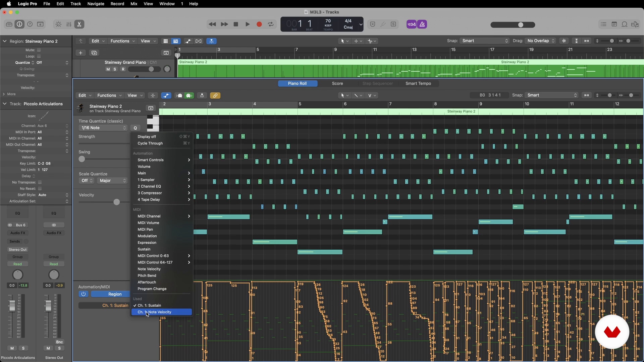The image size is (644, 362).
Task: Open Drag No Overlap dropdown
Action: click(x=541, y=41)
